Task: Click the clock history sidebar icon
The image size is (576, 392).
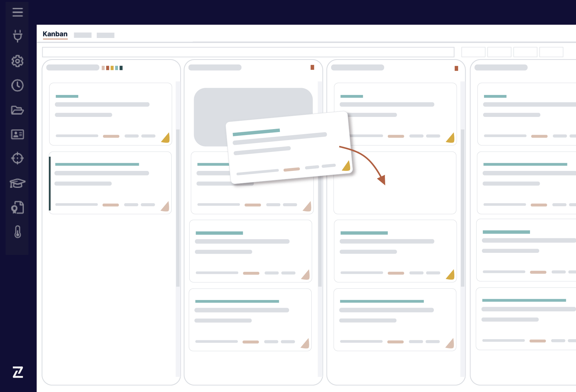Action: (x=18, y=85)
